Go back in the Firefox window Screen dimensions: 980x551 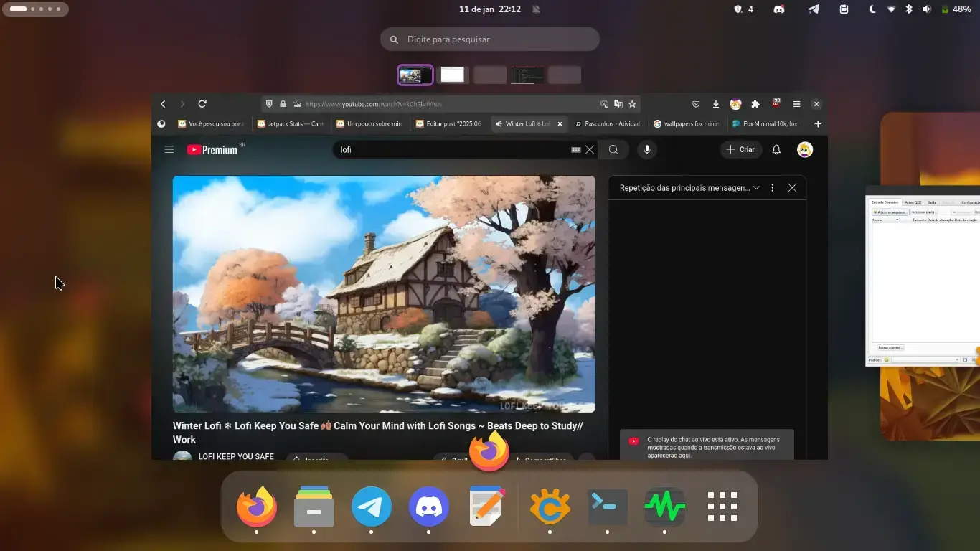pos(163,104)
